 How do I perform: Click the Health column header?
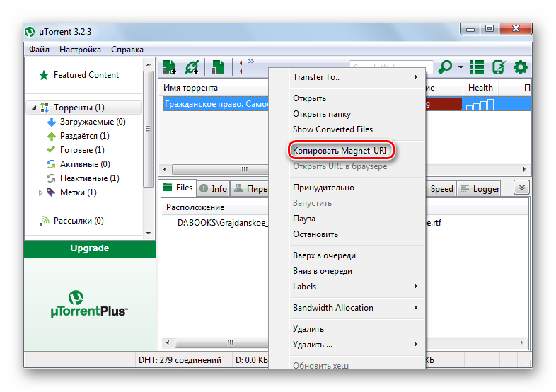pyautogui.click(x=480, y=88)
